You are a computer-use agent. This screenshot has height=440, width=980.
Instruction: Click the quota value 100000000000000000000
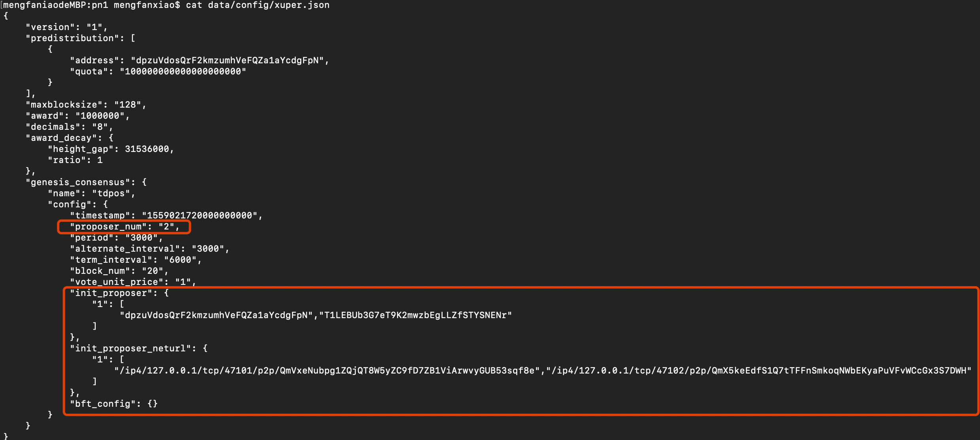click(x=183, y=72)
